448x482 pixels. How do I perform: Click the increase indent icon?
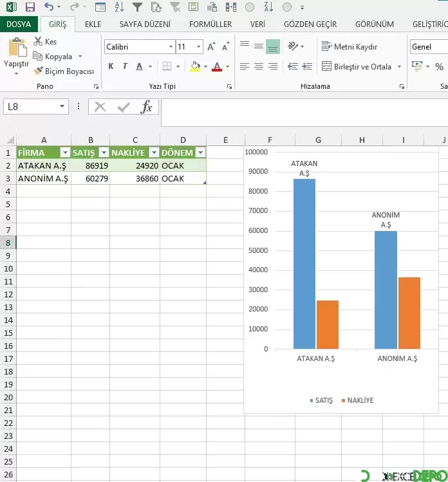(307, 66)
